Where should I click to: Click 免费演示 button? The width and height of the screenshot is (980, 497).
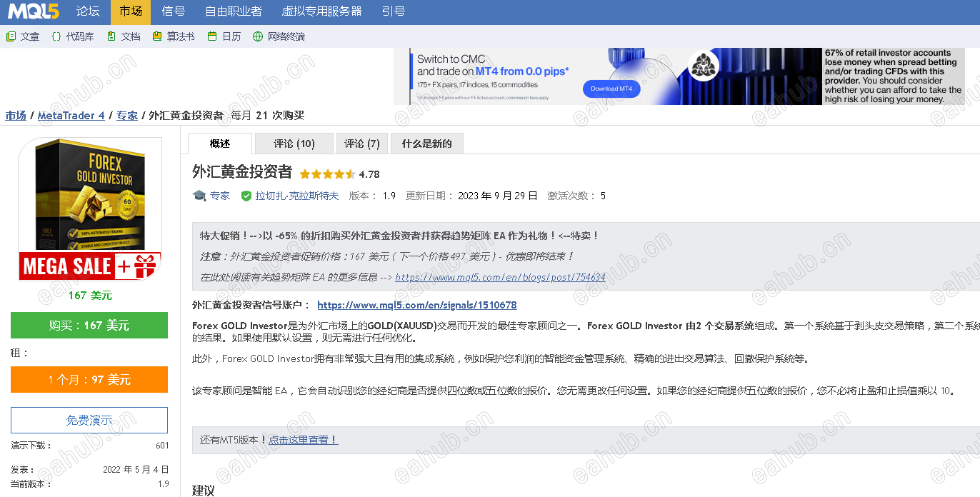coord(89,421)
